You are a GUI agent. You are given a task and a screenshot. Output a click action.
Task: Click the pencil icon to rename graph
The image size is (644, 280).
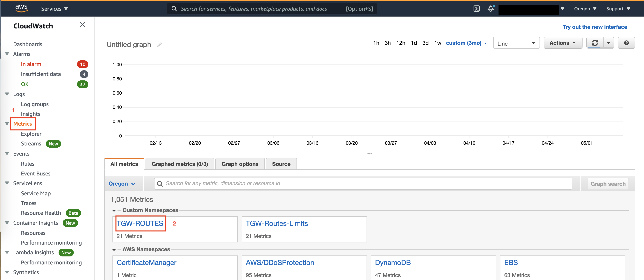[160, 45]
